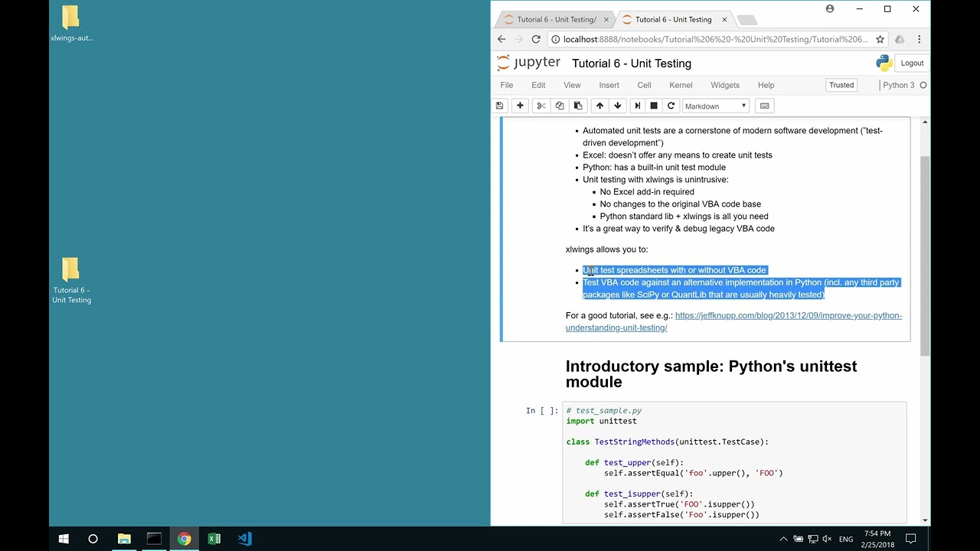Viewport: 980px width, 551px height.
Task: Interrupt the kernel with the stop icon
Action: point(654,106)
